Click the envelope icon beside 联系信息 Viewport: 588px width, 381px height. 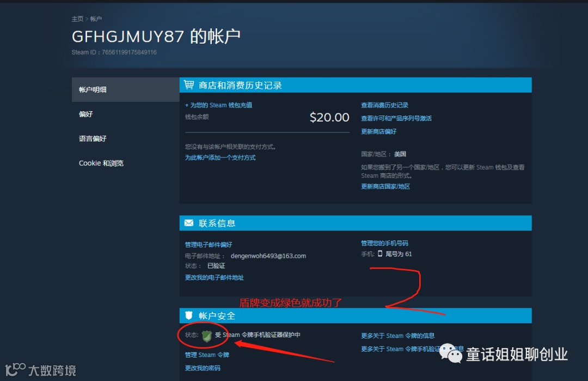(x=189, y=223)
